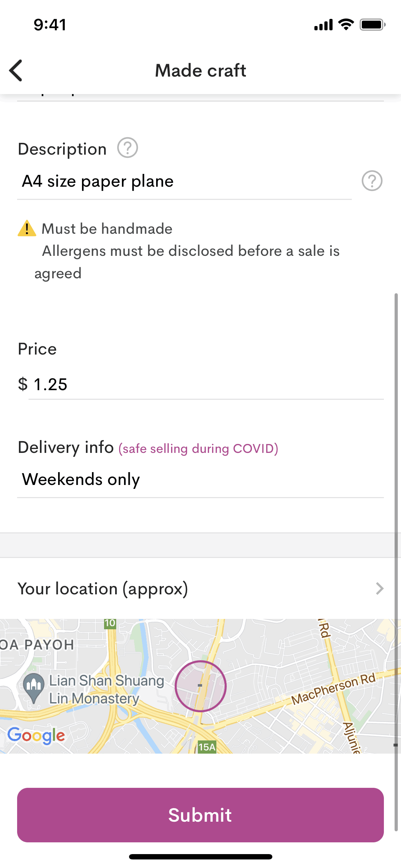This screenshot has height=868, width=401.
Task: Open safe selling during COVID link
Action: 198,449
